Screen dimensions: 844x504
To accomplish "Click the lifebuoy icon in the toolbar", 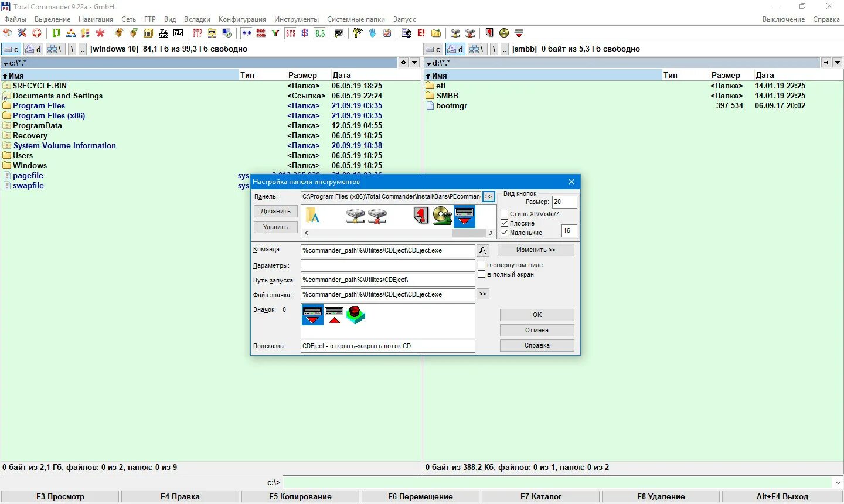I will pos(37,33).
